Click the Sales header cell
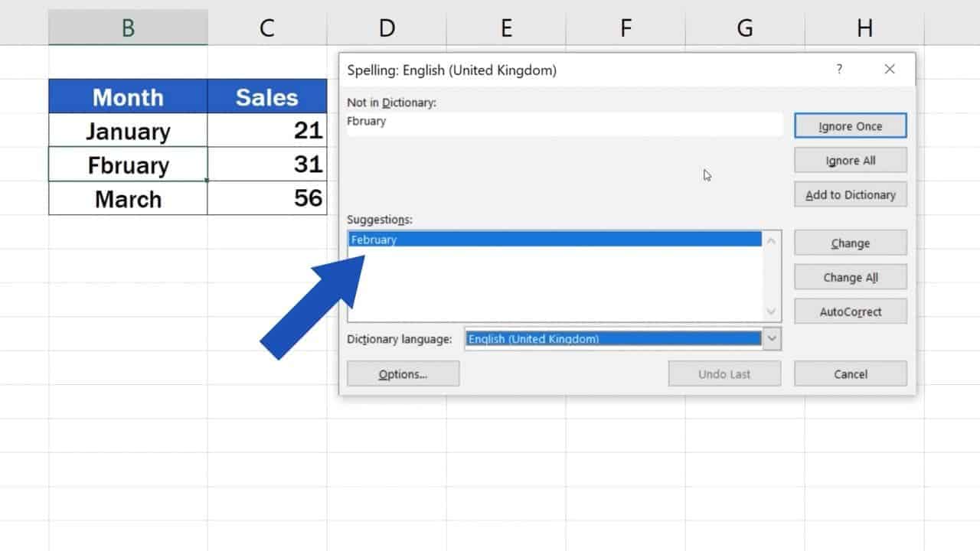The height and width of the screenshot is (551, 980). 266,96
